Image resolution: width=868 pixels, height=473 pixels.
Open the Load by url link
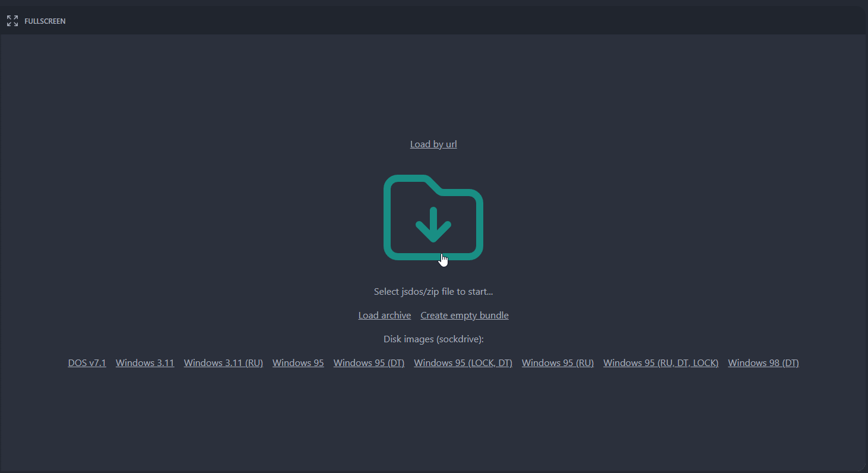click(x=433, y=144)
